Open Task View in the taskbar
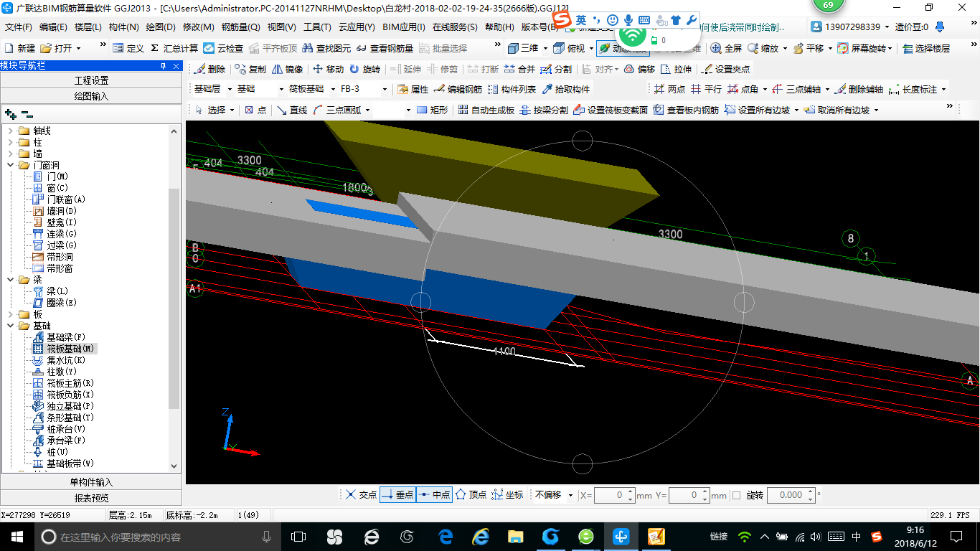 pyautogui.click(x=298, y=536)
